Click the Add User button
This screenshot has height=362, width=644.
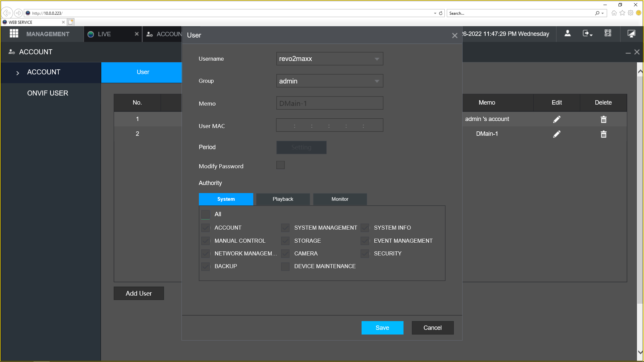(139, 293)
